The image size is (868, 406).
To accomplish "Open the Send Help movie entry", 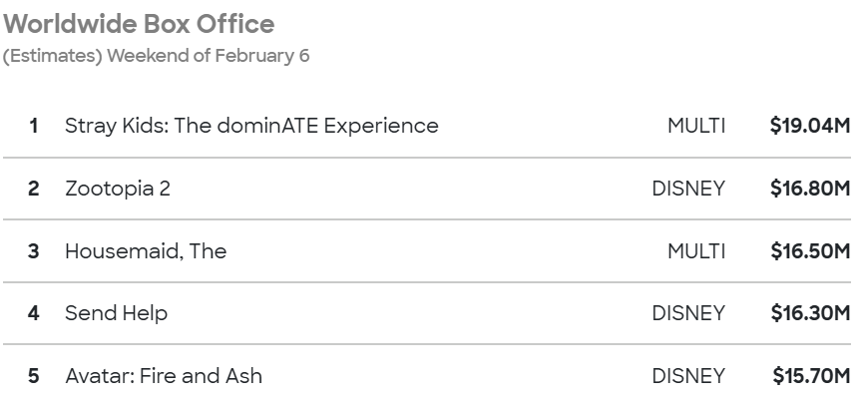I will coord(116,313).
